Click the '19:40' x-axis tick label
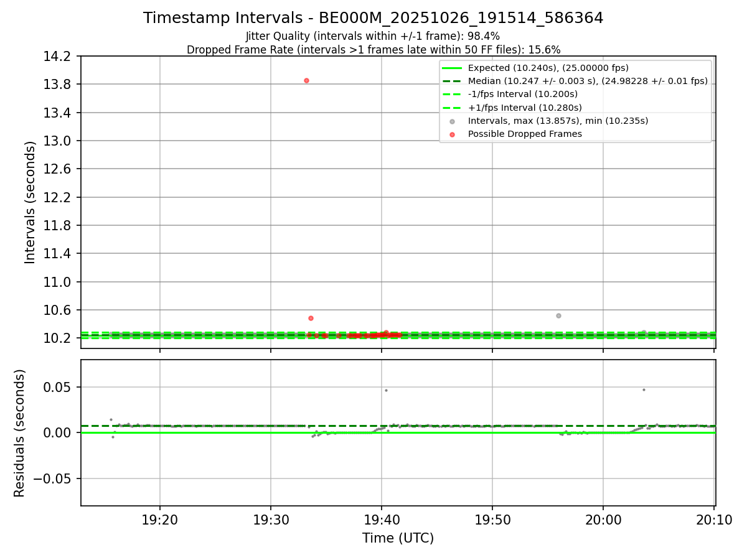The height and width of the screenshot is (560, 747). tap(382, 519)
